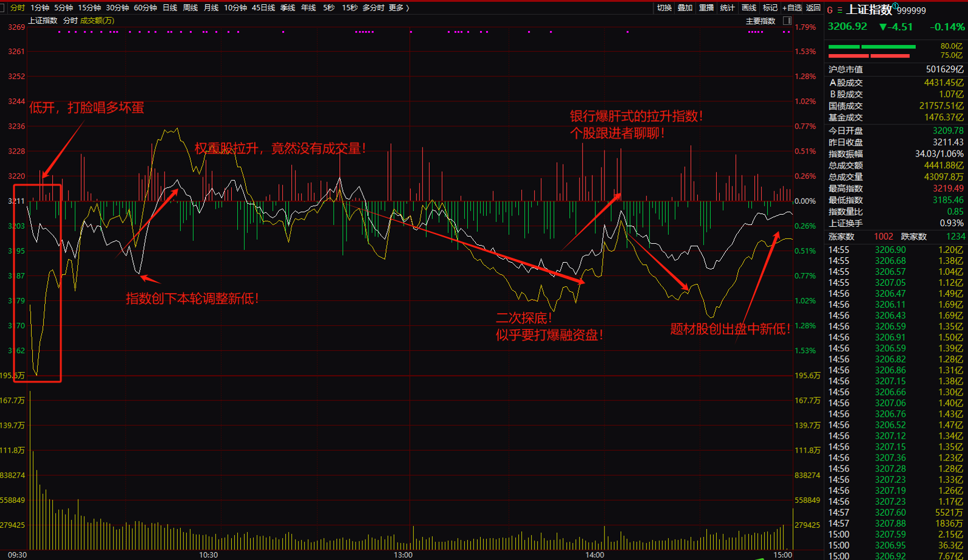
Task: Click the green buy-volume bar near 80.0亿
Action: pyautogui.click(x=872, y=47)
